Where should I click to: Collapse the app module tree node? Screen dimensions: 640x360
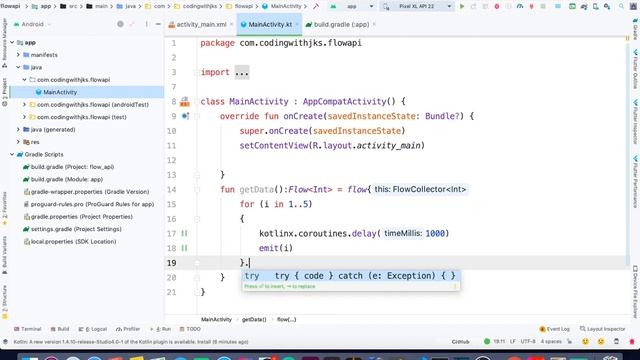click(12, 42)
